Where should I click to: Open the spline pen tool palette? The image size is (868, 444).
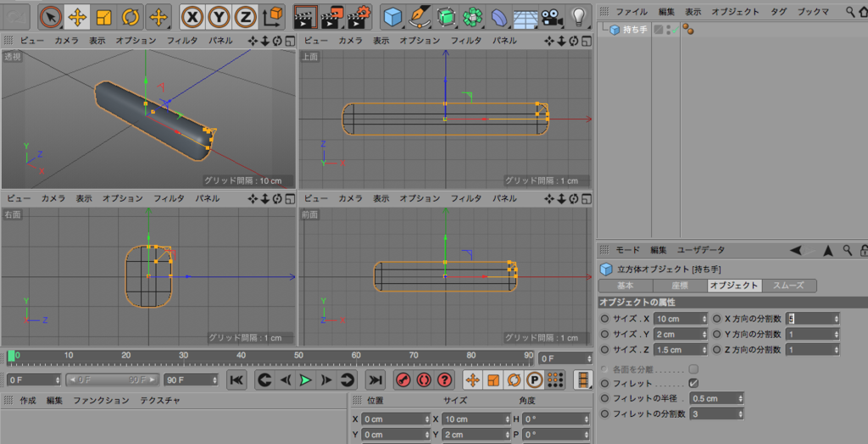tap(420, 17)
